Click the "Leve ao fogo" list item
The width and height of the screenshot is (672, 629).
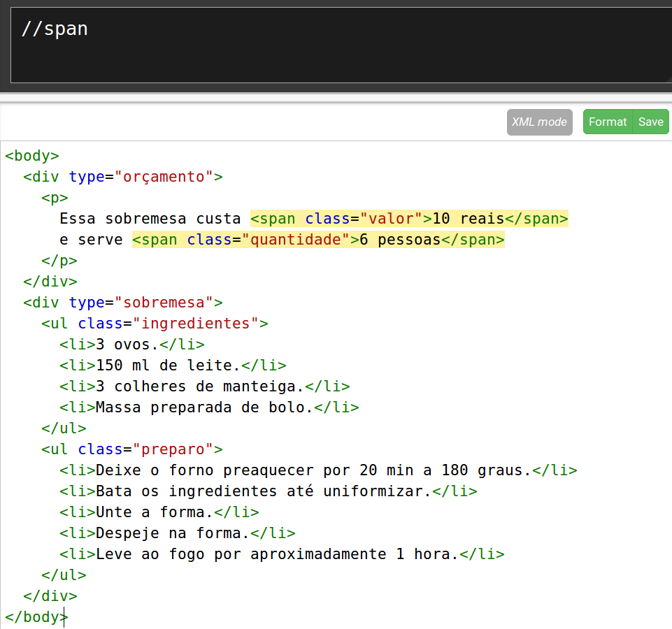[x=282, y=554]
